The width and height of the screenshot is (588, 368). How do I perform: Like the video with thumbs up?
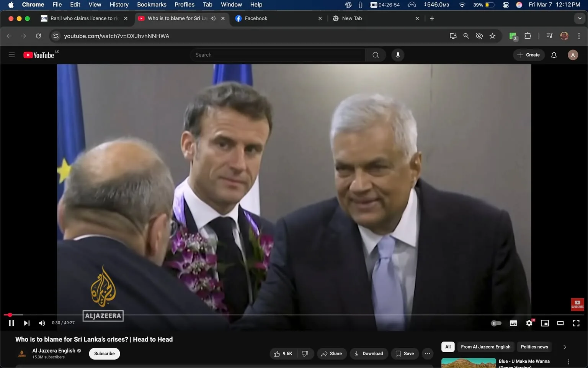pos(277,353)
